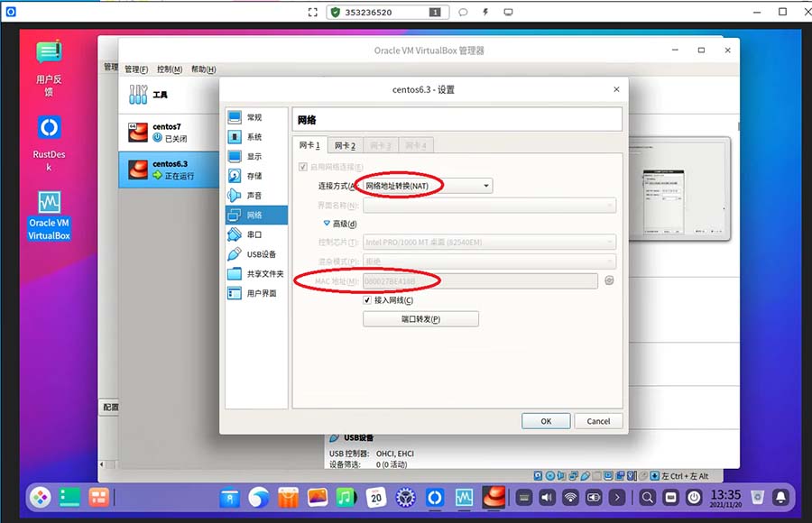Open the 显示 (Display) settings page icon
The width and height of the screenshot is (812, 523).
pos(235,156)
